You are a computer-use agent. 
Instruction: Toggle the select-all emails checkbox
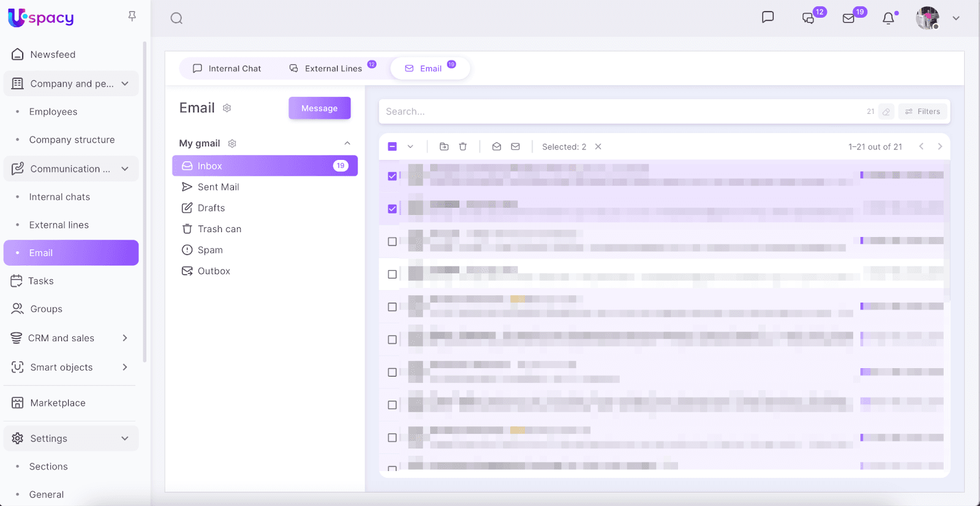click(393, 146)
